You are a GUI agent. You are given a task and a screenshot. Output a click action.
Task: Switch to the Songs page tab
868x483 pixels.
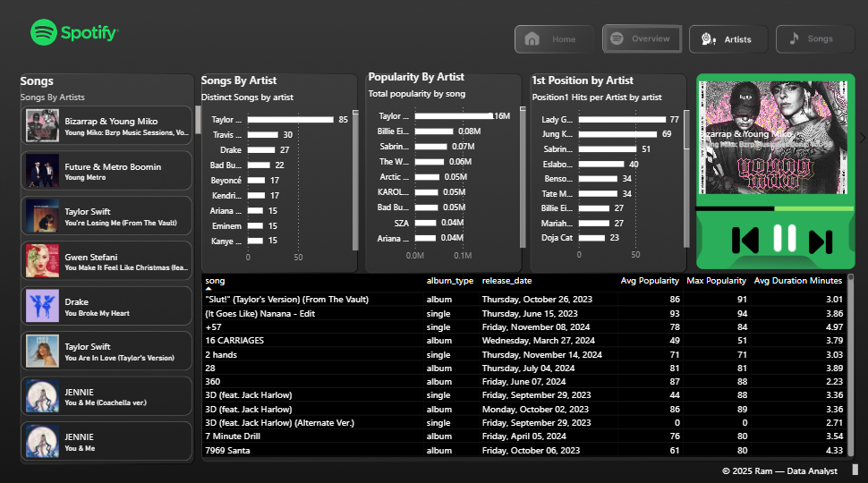pos(814,39)
